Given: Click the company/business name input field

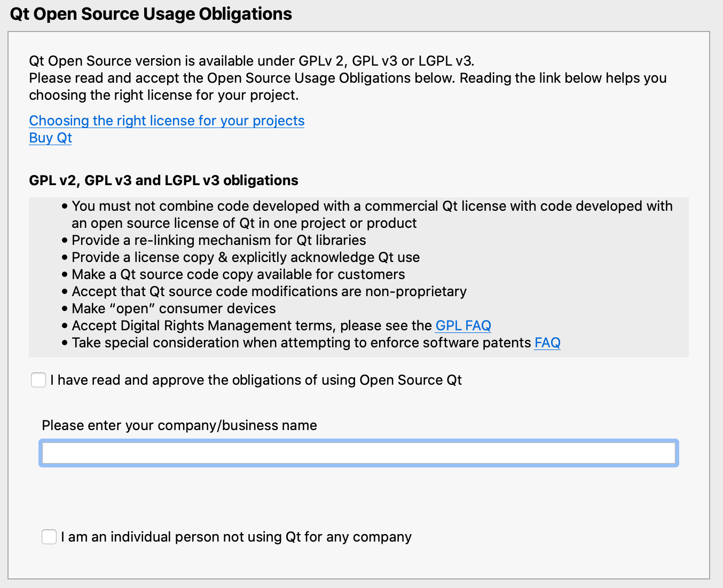Looking at the screenshot, I should click(x=358, y=452).
